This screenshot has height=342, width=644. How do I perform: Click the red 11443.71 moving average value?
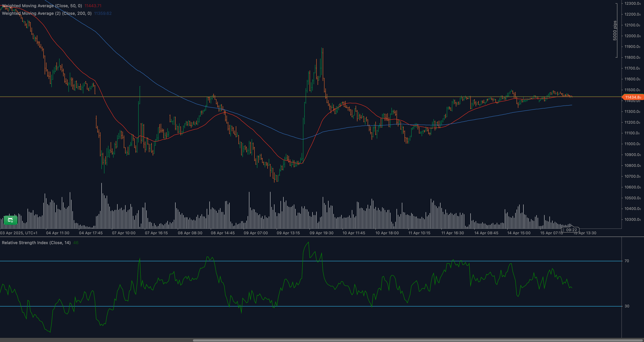pos(93,6)
